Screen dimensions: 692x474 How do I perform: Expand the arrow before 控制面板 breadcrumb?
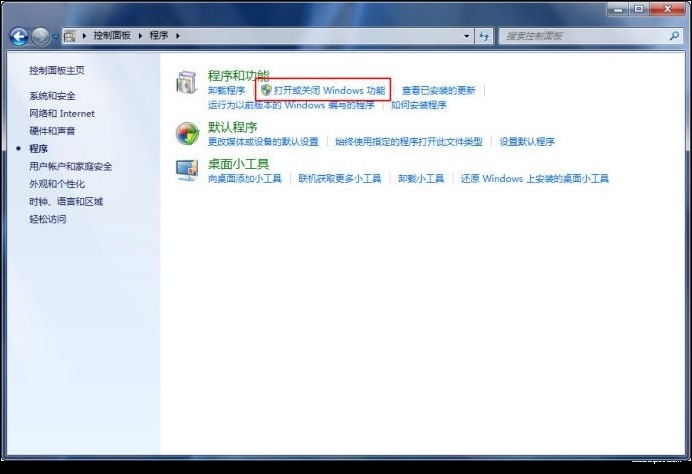[84, 36]
